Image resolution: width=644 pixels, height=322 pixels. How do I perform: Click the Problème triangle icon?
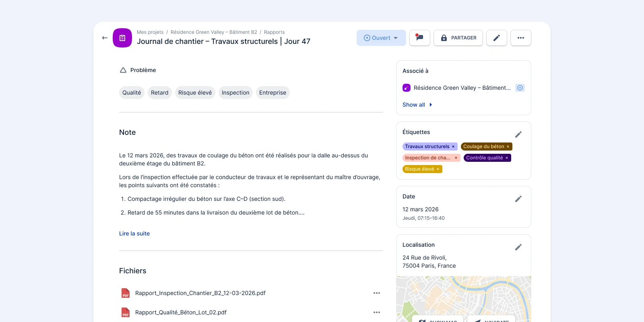123,70
